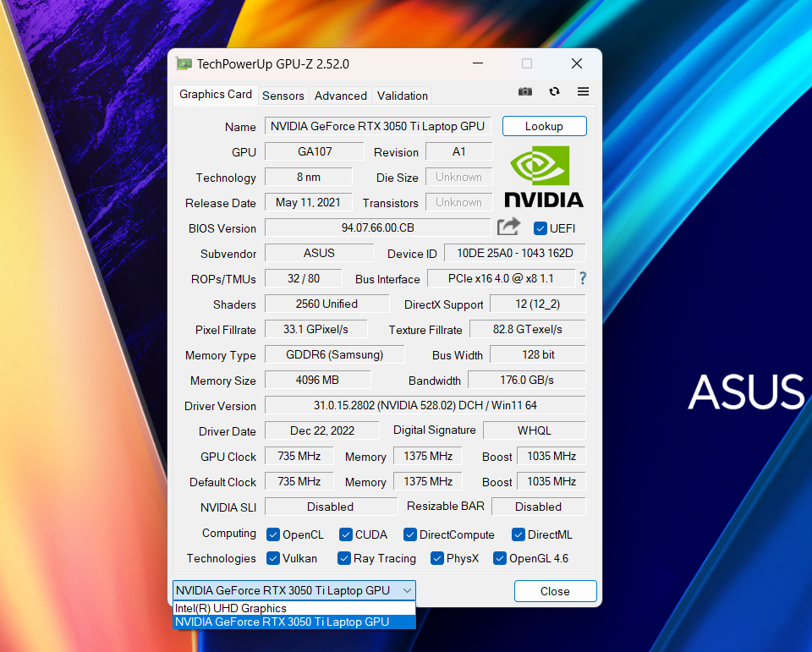Screen dimensions: 812x652
Task: Click the 128 bit Bus Width value
Action: (538, 354)
